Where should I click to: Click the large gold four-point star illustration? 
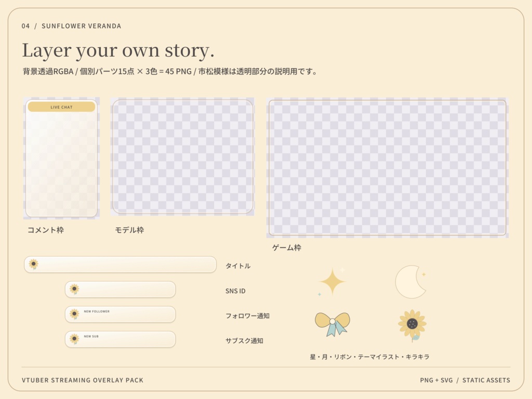click(x=332, y=281)
